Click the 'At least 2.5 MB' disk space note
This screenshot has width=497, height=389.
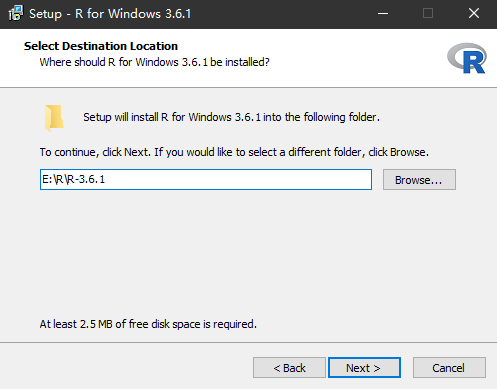pos(148,324)
